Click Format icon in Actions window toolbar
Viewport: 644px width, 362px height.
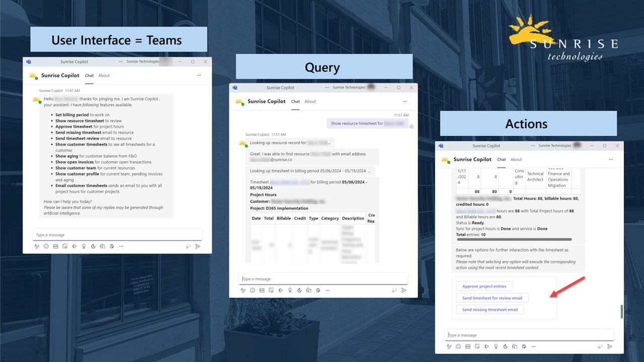449,346
